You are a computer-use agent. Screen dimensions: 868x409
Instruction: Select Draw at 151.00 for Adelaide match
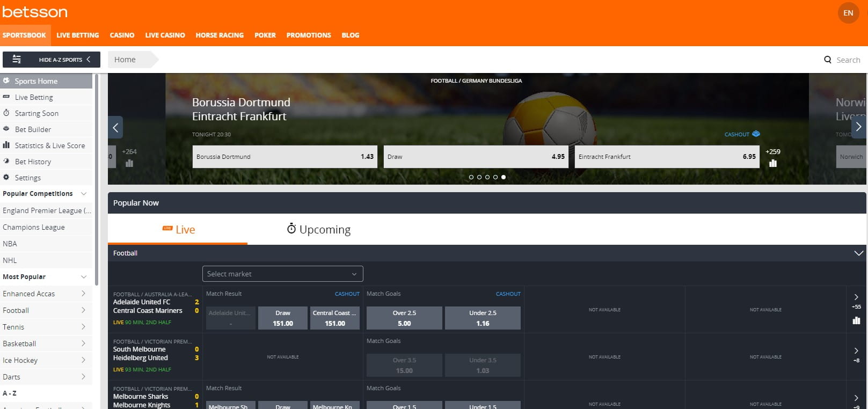283,318
